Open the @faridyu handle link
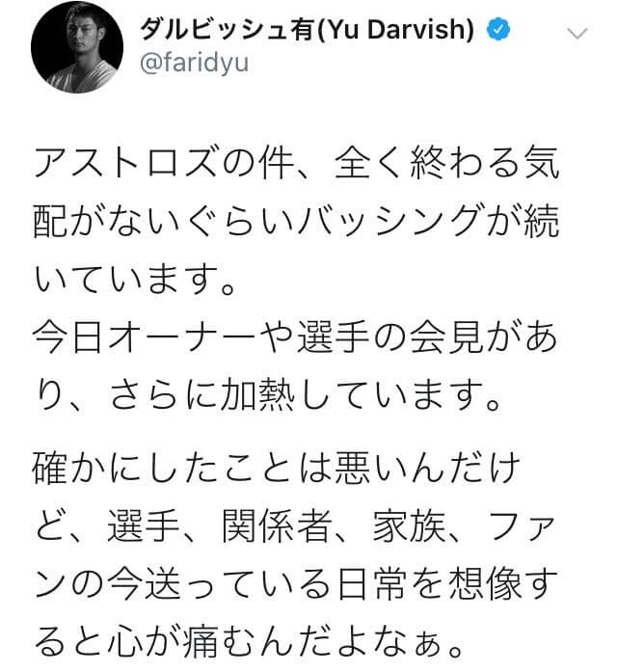This screenshot has width=617, height=672. click(194, 63)
